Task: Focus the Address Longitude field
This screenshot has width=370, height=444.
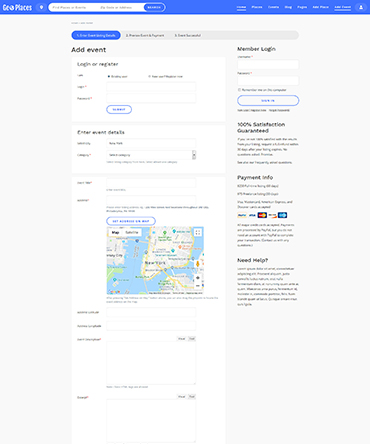Action: (x=151, y=326)
